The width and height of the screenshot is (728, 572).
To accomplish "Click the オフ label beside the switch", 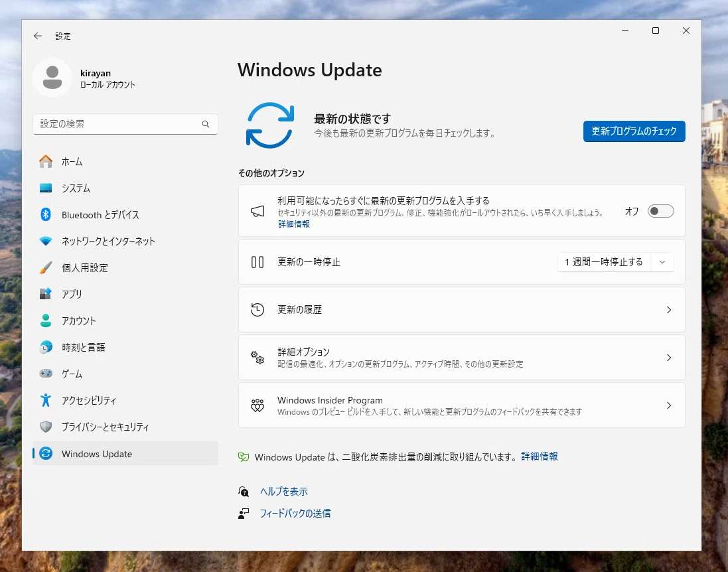I will tap(631, 211).
